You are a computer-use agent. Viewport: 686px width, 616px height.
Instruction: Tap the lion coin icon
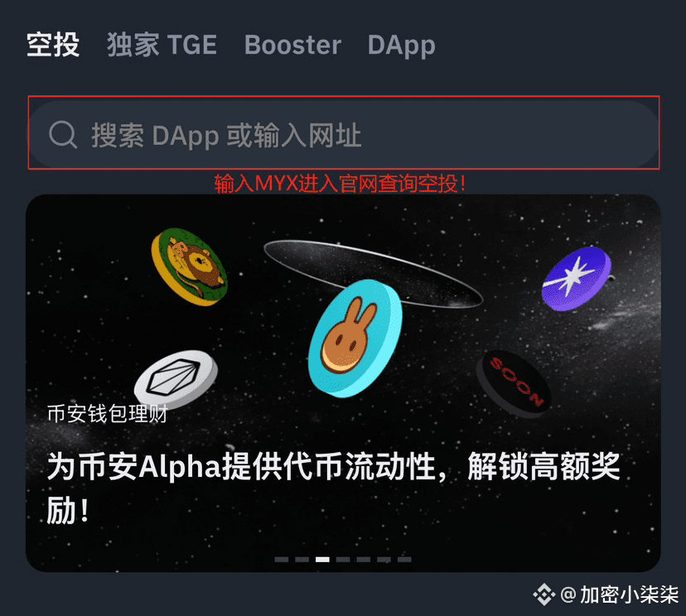pos(190,267)
